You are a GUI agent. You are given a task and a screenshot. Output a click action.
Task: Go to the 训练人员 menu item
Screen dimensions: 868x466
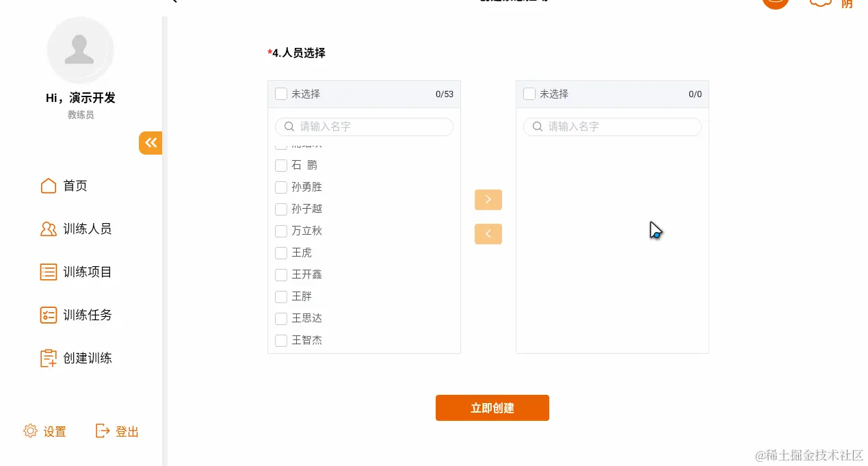pyautogui.click(x=88, y=229)
